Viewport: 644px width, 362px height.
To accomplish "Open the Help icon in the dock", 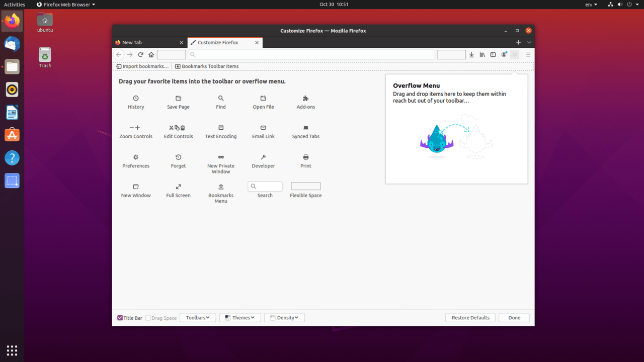I will 12,158.
